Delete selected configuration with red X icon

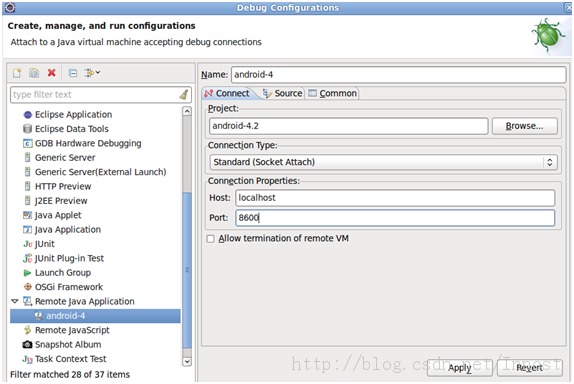pyautogui.click(x=52, y=72)
